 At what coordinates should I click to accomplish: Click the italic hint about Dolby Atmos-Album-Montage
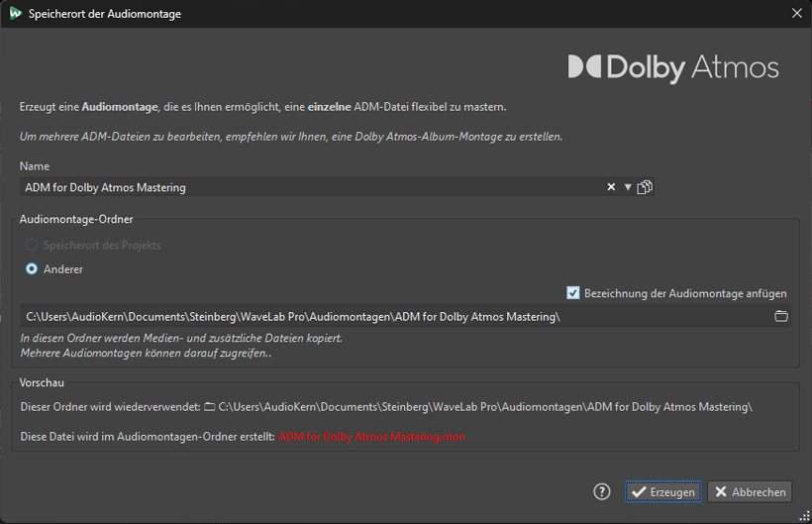290,137
